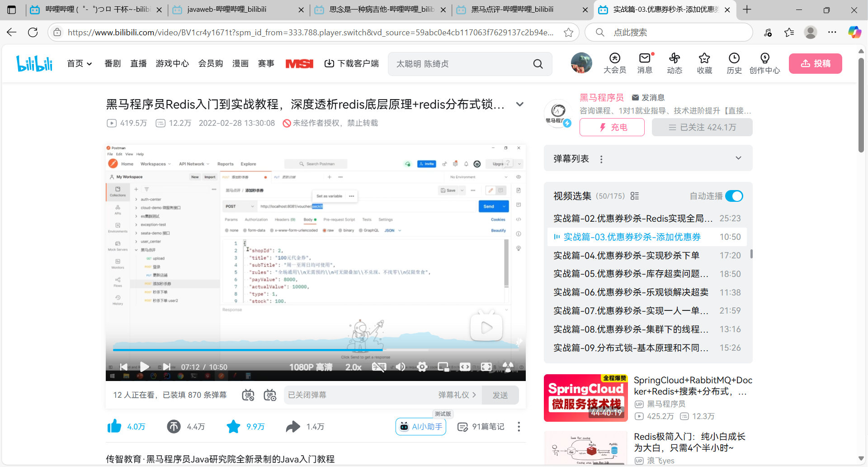Click the 投稿 upload button
This screenshot has height=467, width=868.
[816, 63]
